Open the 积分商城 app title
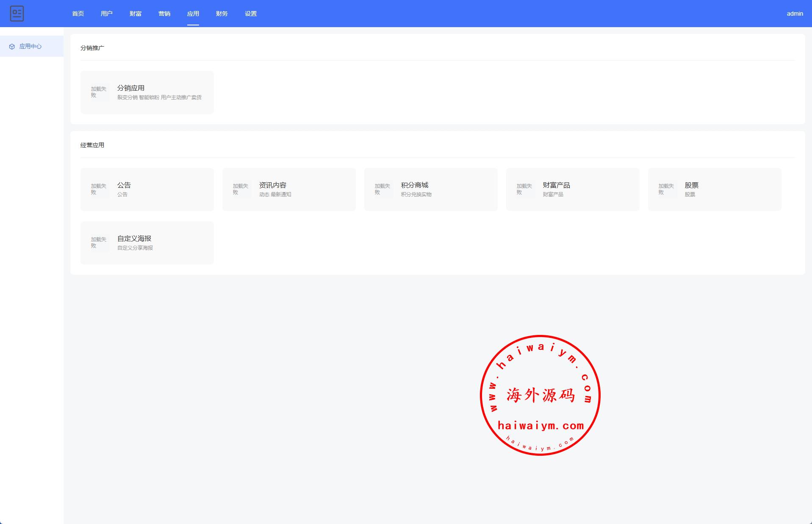The image size is (812, 524). [415, 185]
